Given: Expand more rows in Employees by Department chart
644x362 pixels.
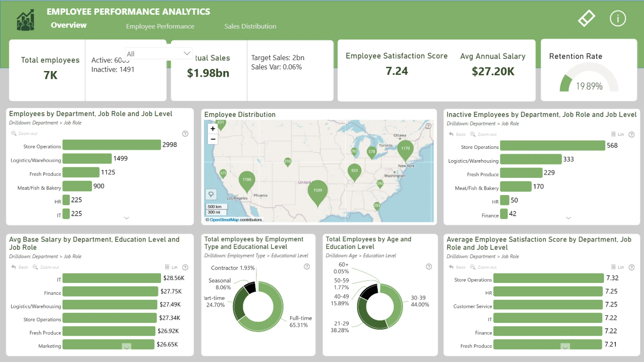Looking at the screenshot, I should point(126,218).
